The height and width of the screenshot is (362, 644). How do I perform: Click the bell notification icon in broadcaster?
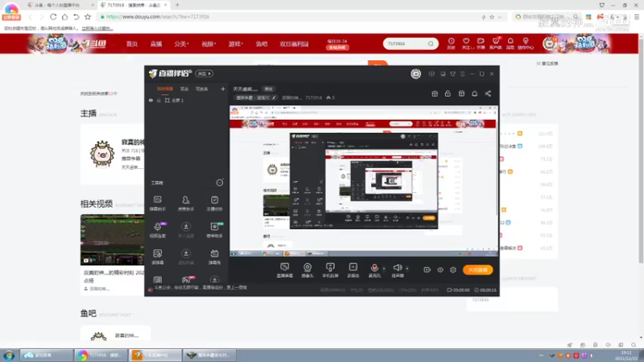click(474, 93)
